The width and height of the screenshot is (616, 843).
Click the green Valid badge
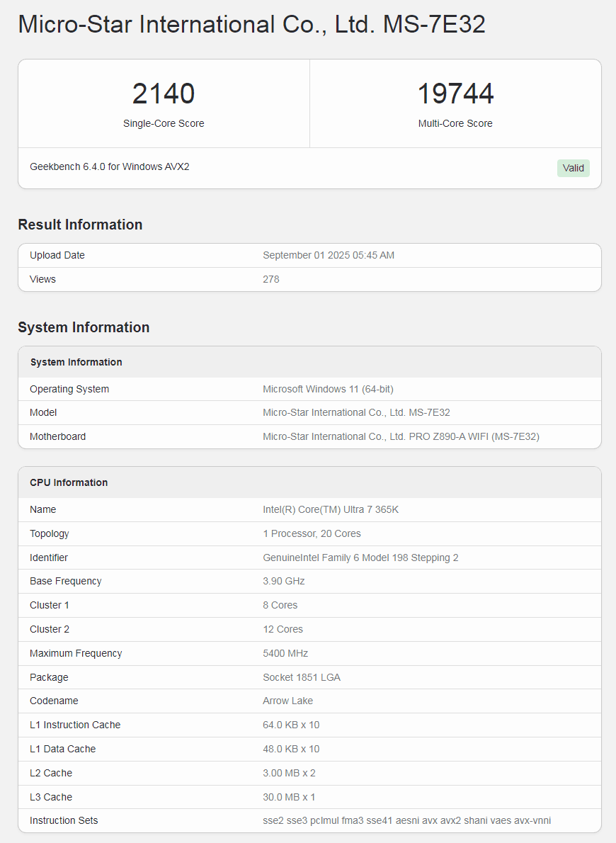tap(573, 168)
